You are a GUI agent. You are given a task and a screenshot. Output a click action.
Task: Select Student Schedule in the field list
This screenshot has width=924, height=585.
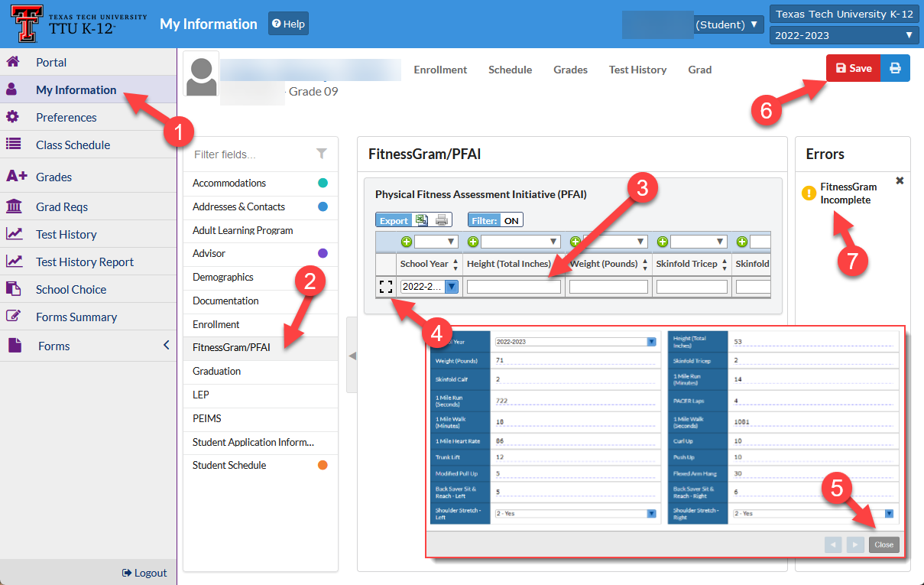click(x=261, y=466)
